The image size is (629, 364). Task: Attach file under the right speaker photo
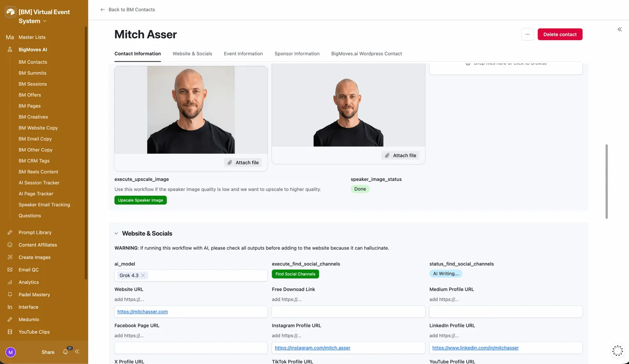click(x=400, y=155)
